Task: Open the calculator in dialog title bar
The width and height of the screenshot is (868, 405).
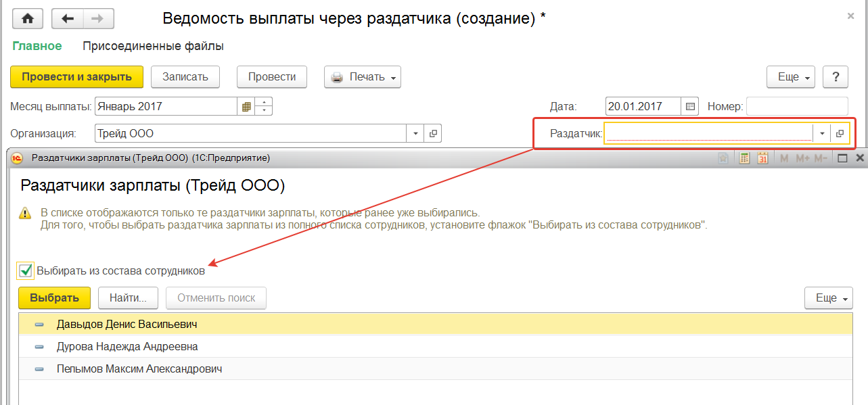Action: pos(744,158)
